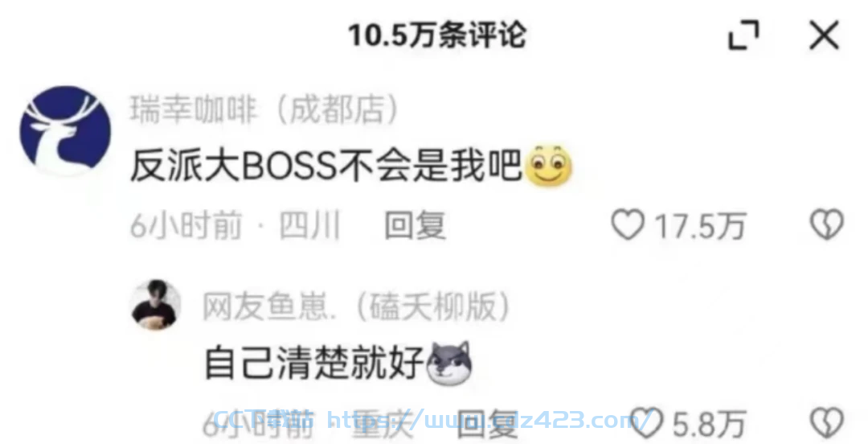Expand the comments panel to full screen
The height and width of the screenshot is (444, 868).
(743, 35)
